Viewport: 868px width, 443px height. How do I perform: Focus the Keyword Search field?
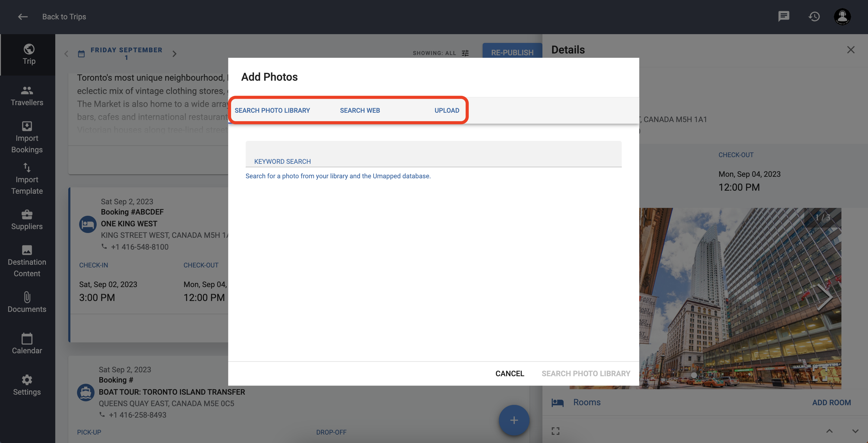pyautogui.click(x=433, y=154)
